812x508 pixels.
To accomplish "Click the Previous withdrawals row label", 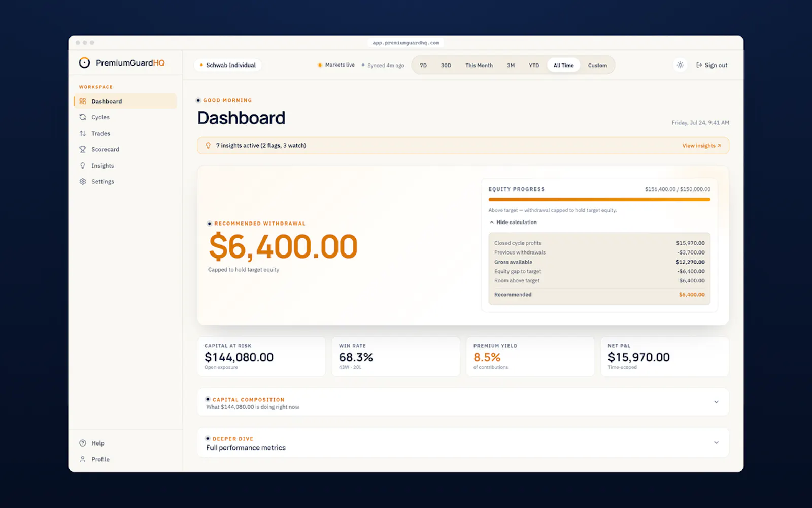I will point(520,252).
